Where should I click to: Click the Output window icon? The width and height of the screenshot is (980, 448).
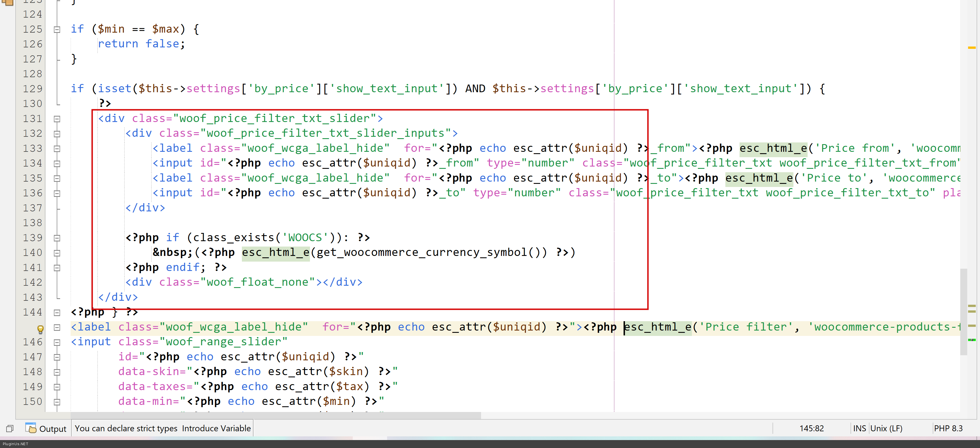tap(31, 428)
